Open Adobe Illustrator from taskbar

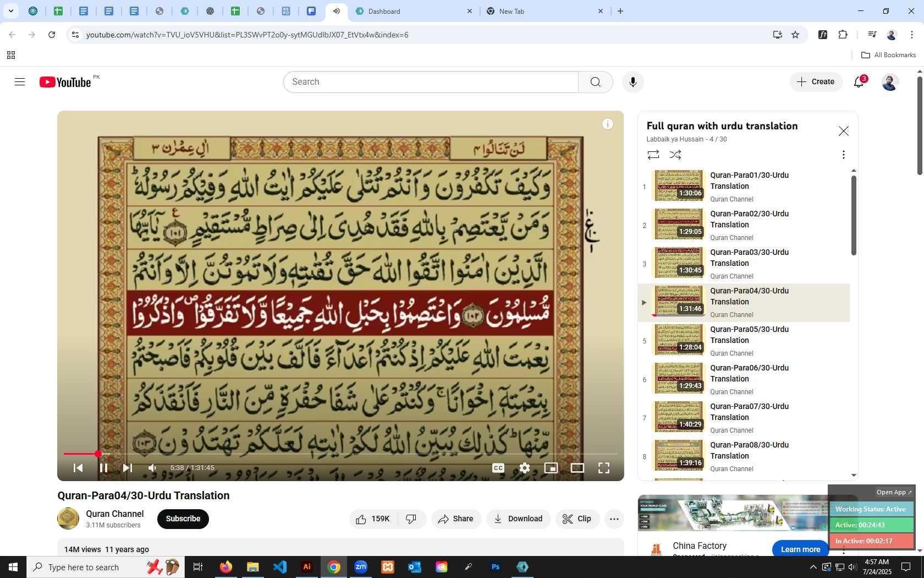click(307, 567)
